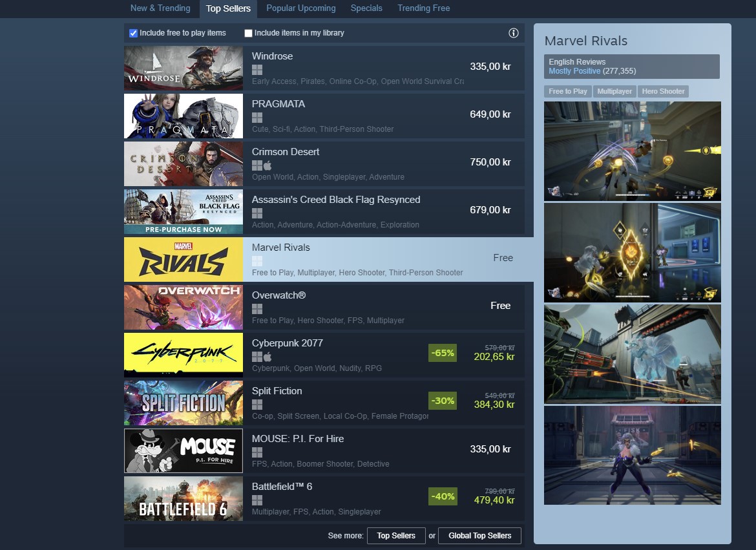Open Assassin's Creed Black Flag Resynced title

pos(335,199)
